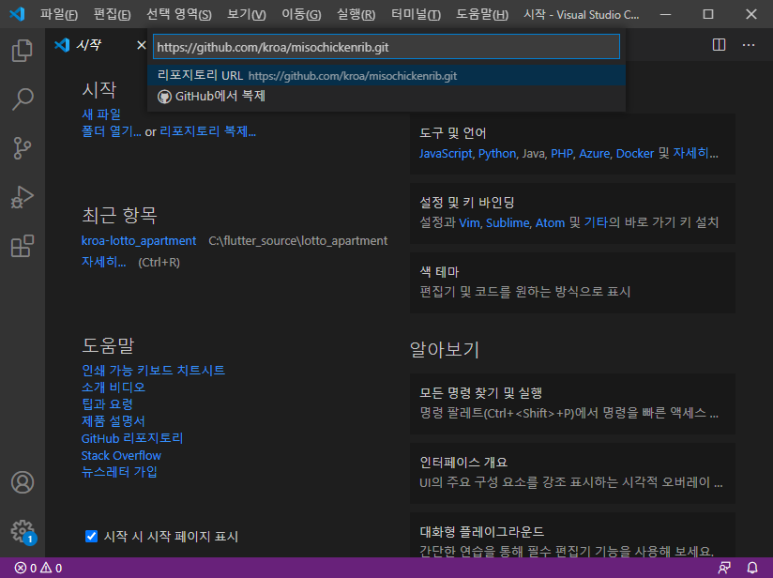Click the 폴더 열기... link
Image resolution: width=773 pixels, height=578 pixels.
pos(111,131)
